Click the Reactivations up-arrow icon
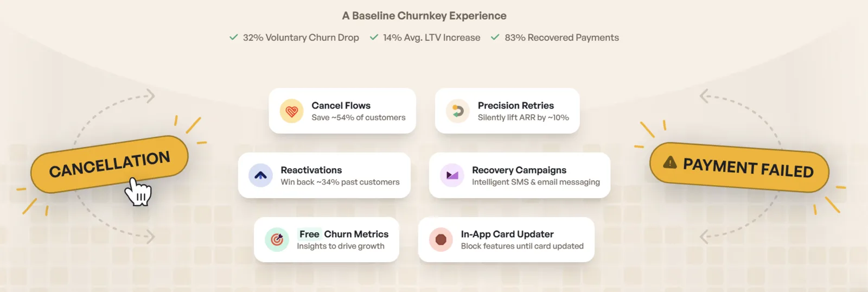This screenshot has width=868, height=292. pyautogui.click(x=260, y=175)
